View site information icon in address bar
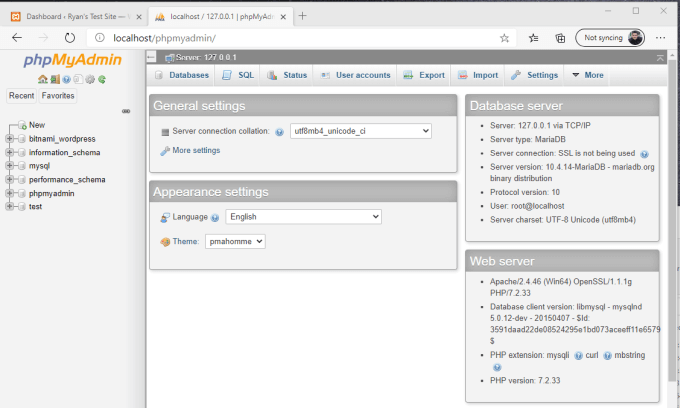The height and width of the screenshot is (408, 680). tap(100, 38)
